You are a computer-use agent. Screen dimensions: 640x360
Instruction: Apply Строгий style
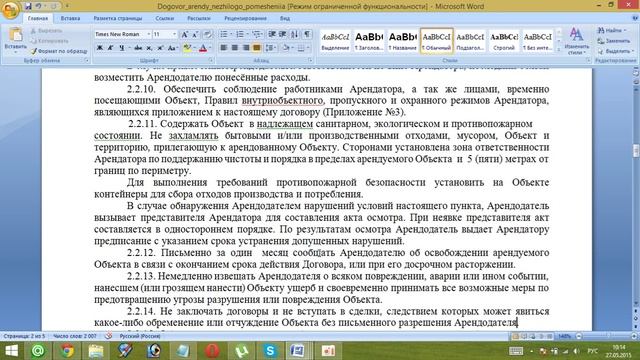(504, 40)
